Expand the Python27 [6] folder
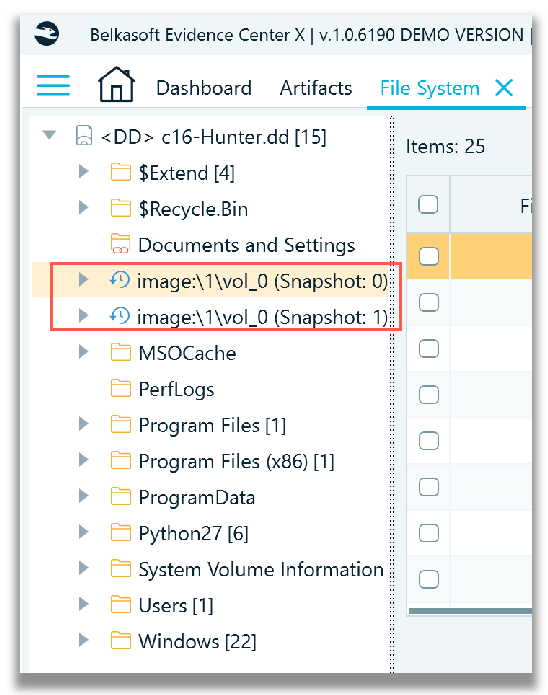The height and width of the screenshot is (695, 548). pos(83,531)
